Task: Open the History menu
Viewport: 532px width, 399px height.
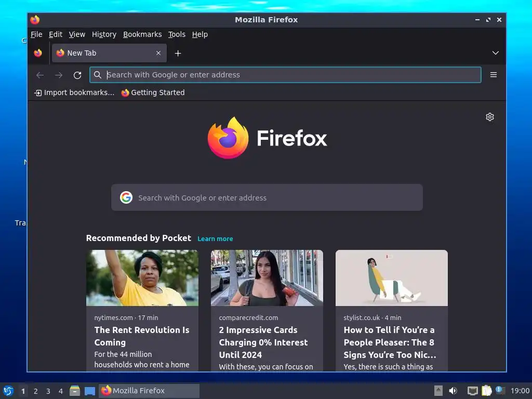Action: tap(104, 34)
